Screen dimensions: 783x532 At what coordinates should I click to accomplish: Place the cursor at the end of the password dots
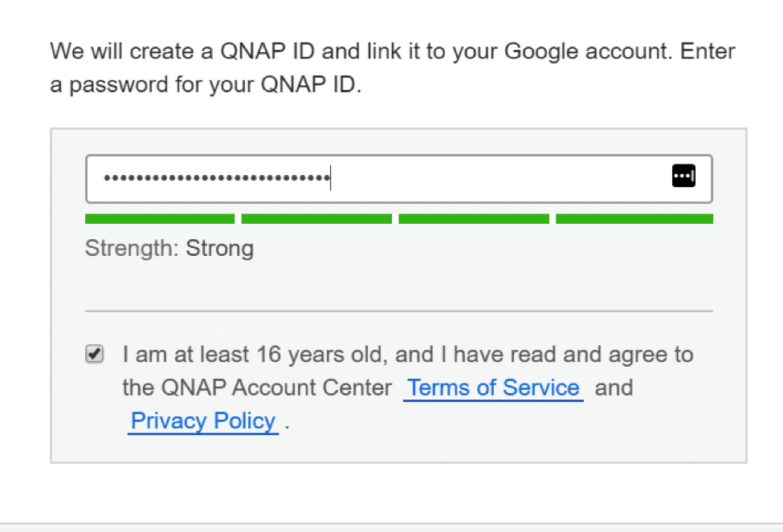coord(330,177)
